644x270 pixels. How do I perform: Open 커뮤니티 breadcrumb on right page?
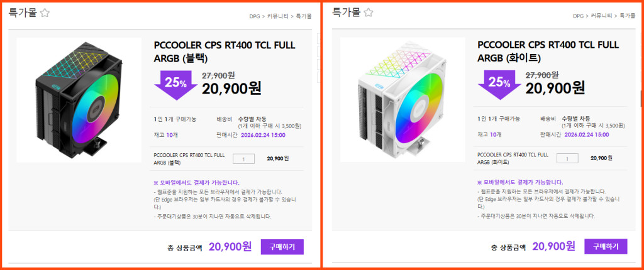601,16
